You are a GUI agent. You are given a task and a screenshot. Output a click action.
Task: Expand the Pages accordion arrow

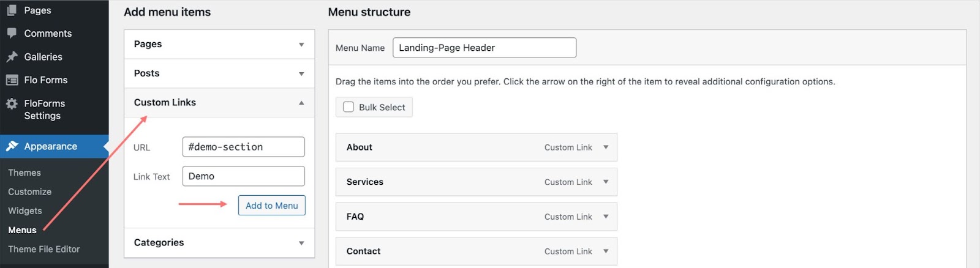tap(301, 44)
